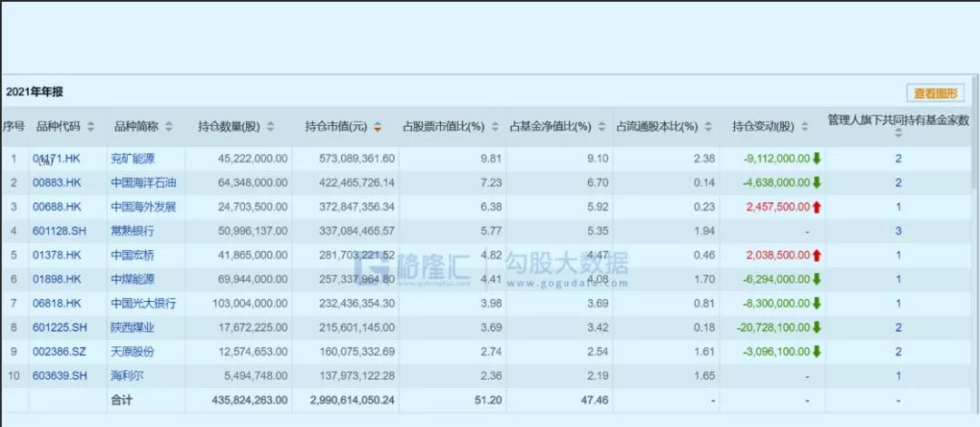Sort by 品种代码 column arrows

click(92, 127)
